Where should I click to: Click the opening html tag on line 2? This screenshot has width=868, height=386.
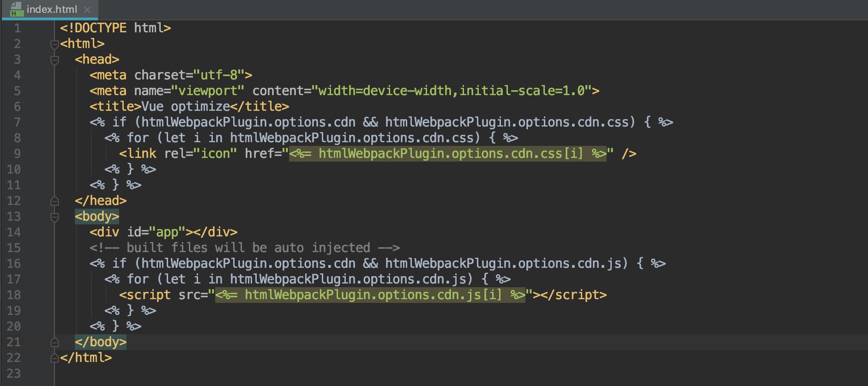pyautogui.click(x=82, y=44)
